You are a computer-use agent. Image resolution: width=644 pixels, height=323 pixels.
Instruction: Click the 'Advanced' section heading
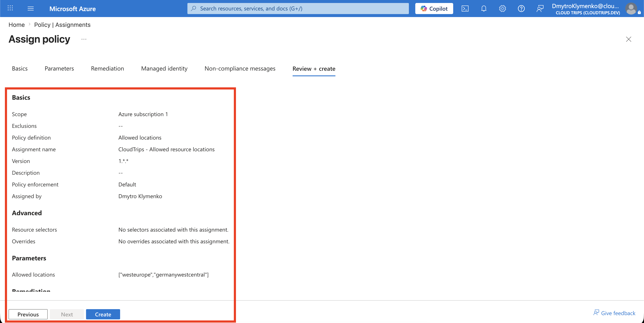click(27, 213)
